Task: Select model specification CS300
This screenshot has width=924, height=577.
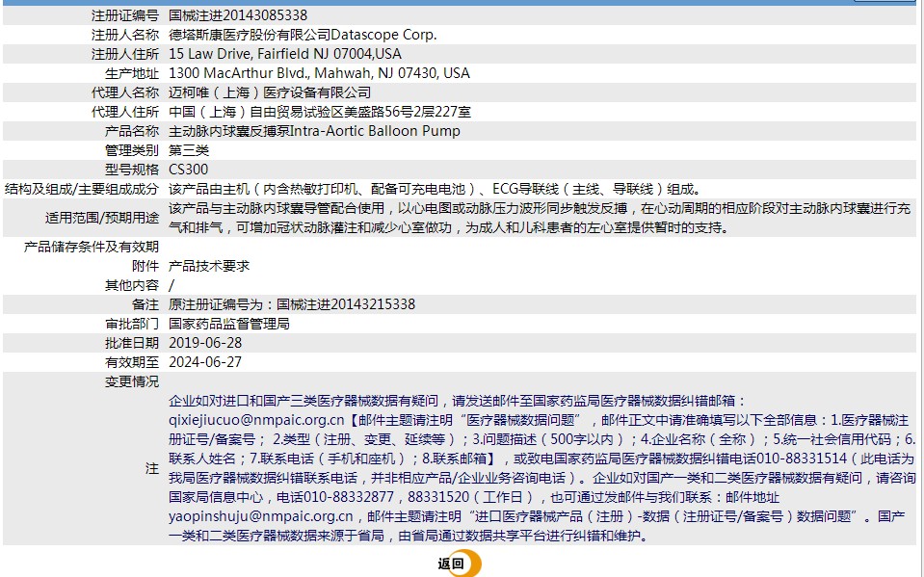Action: (x=189, y=170)
